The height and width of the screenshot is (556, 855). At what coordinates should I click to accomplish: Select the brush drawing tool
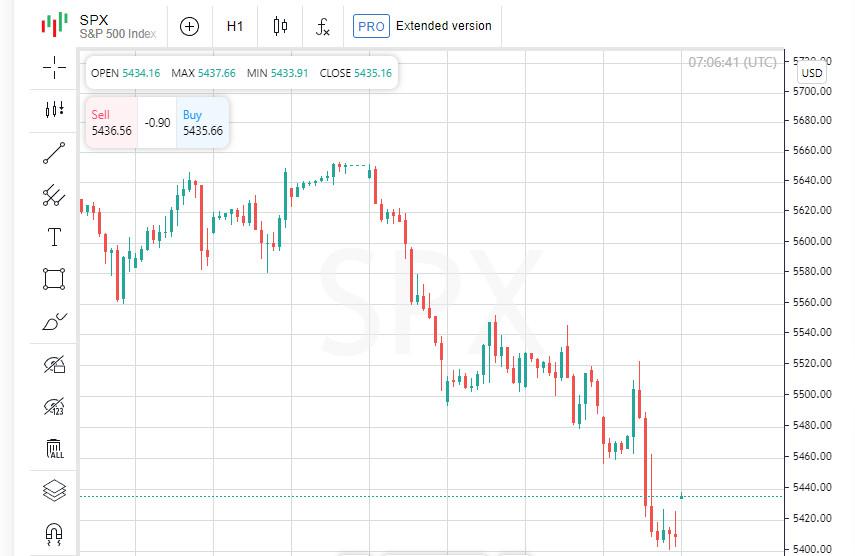54,322
